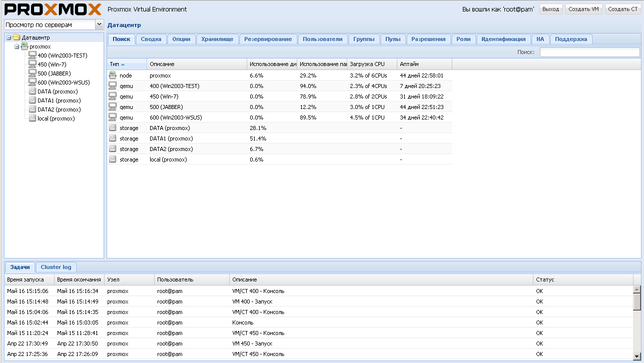Sort by the Аптайм column header
644x363 pixels.
click(x=425, y=64)
